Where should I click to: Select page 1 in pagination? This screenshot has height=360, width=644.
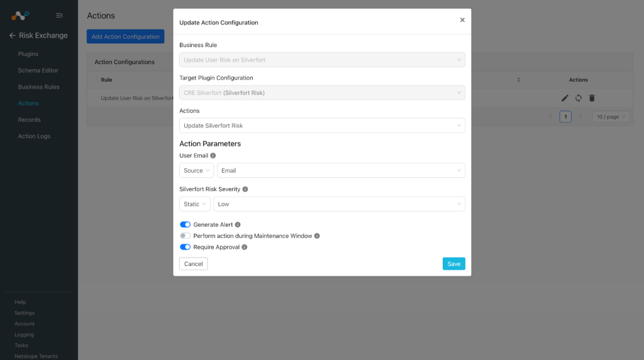click(x=565, y=117)
